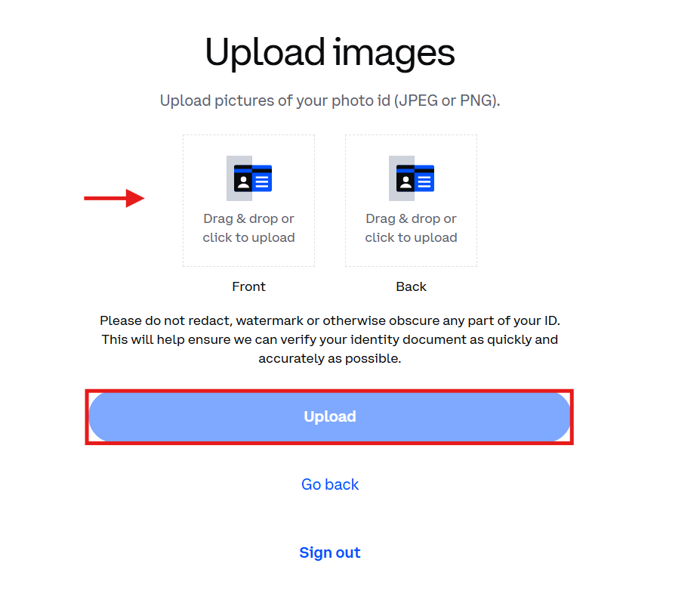Click blue lined card in Front icon

262,179
